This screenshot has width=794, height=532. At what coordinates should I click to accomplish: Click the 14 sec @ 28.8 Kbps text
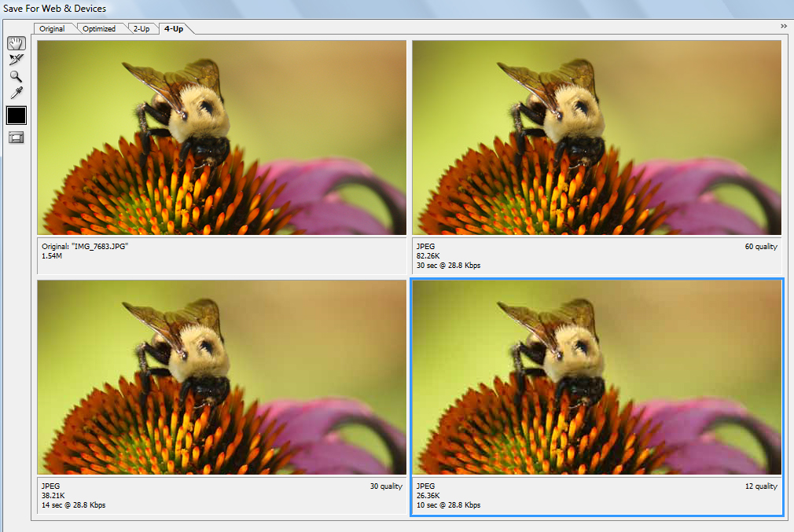click(73, 504)
